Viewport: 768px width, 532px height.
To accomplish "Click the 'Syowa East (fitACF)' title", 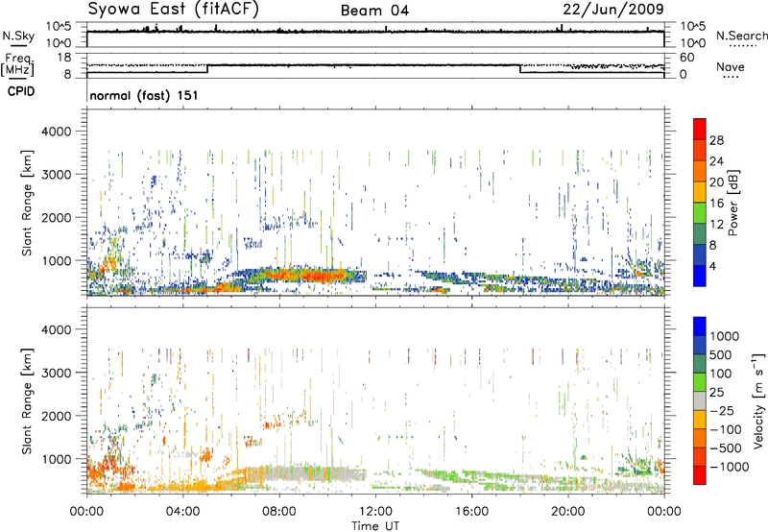I will [x=174, y=10].
